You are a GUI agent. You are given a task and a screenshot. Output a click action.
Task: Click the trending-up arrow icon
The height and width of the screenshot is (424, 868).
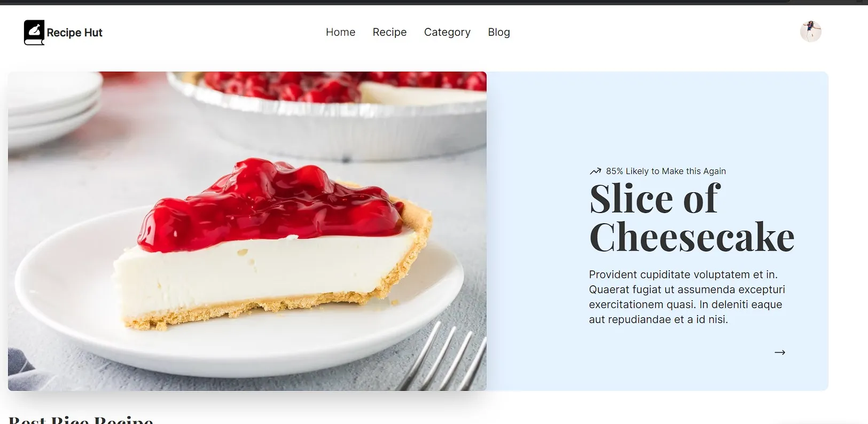595,171
